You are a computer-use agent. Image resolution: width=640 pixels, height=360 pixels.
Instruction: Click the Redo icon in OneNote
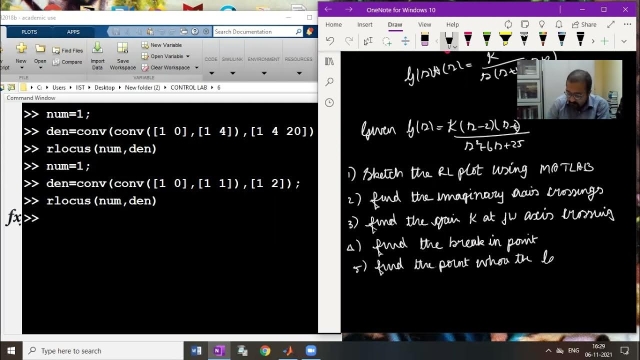(349, 40)
